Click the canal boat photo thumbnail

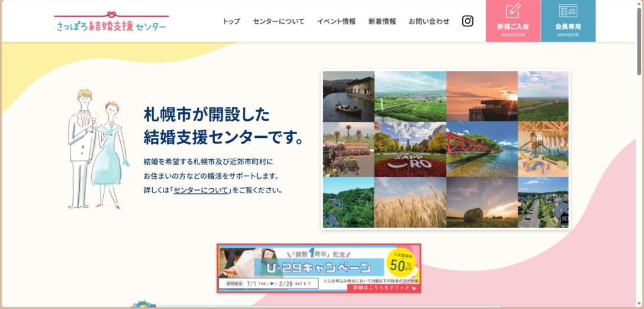coord(348,96)
